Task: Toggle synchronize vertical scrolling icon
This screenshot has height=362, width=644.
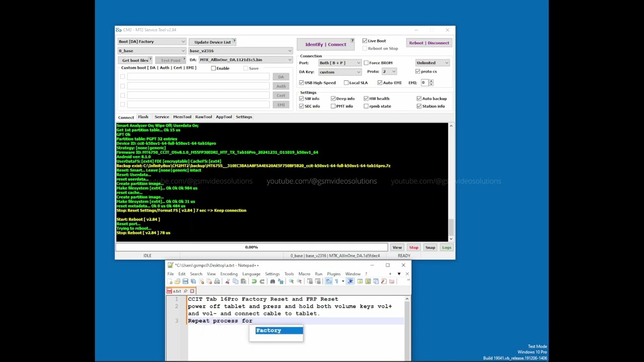Action: pyautogui.click(x=309, y=281)
